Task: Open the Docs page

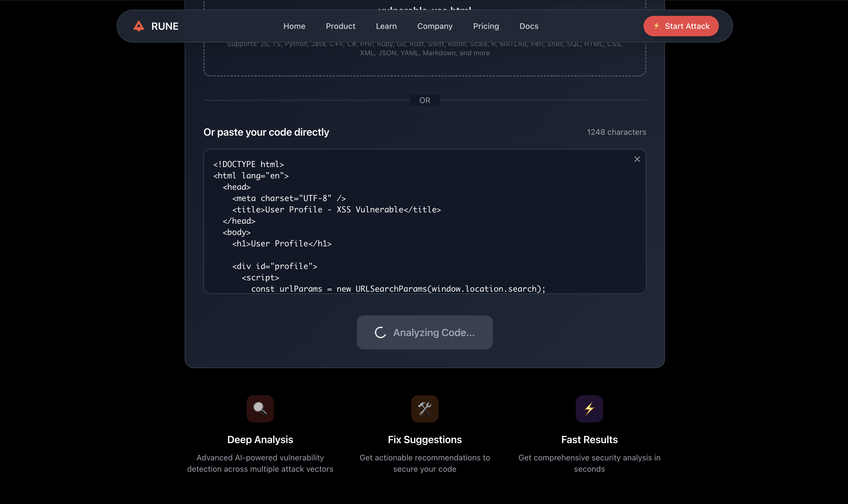Action: [x=529, y=26]
